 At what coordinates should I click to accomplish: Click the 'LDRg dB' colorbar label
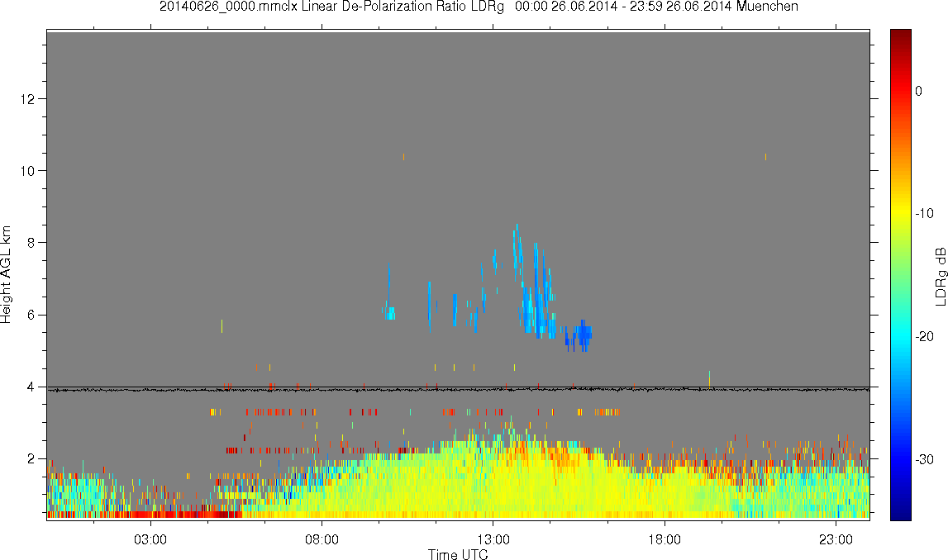(940, 276)
